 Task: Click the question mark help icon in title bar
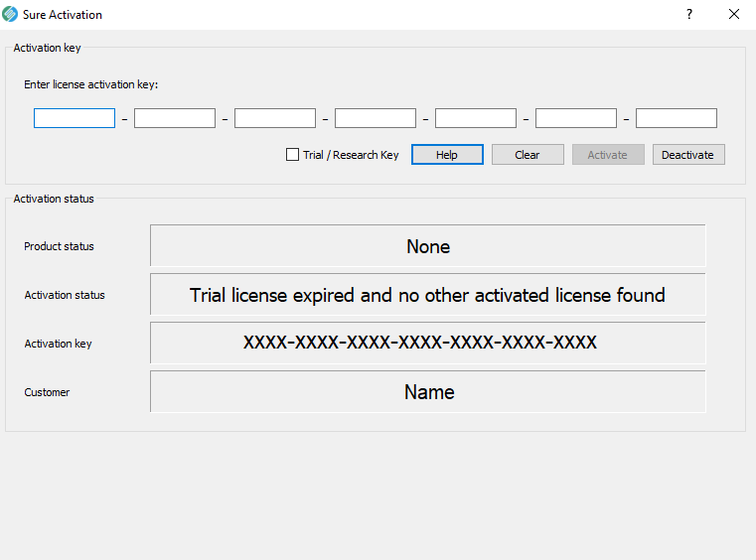(x=689, y=14)
